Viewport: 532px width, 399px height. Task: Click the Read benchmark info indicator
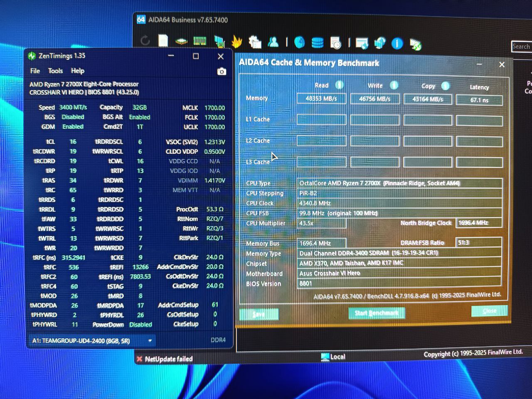tap(339, 85)
